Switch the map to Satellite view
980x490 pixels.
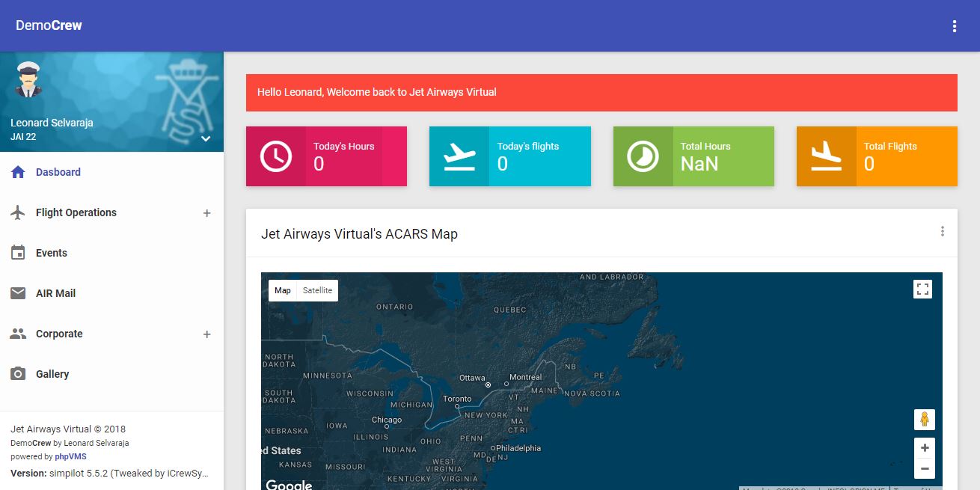pyautogui.click(x=317, y=290)
